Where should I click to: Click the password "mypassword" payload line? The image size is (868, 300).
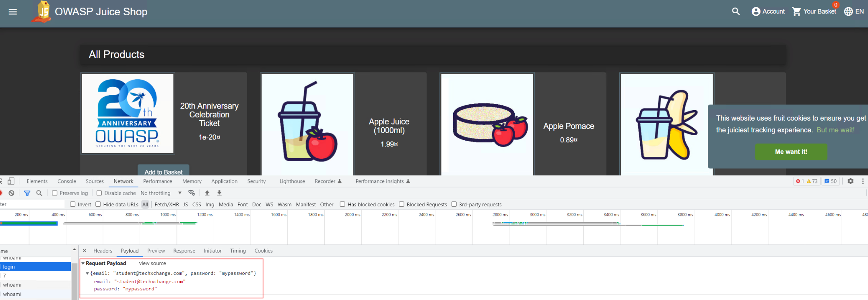(125, 289)
